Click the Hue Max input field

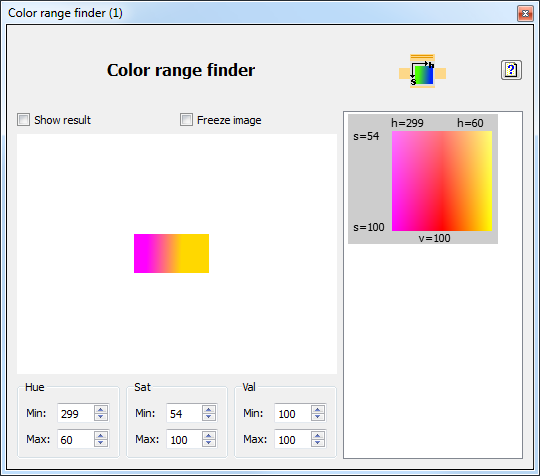[76, 439]
